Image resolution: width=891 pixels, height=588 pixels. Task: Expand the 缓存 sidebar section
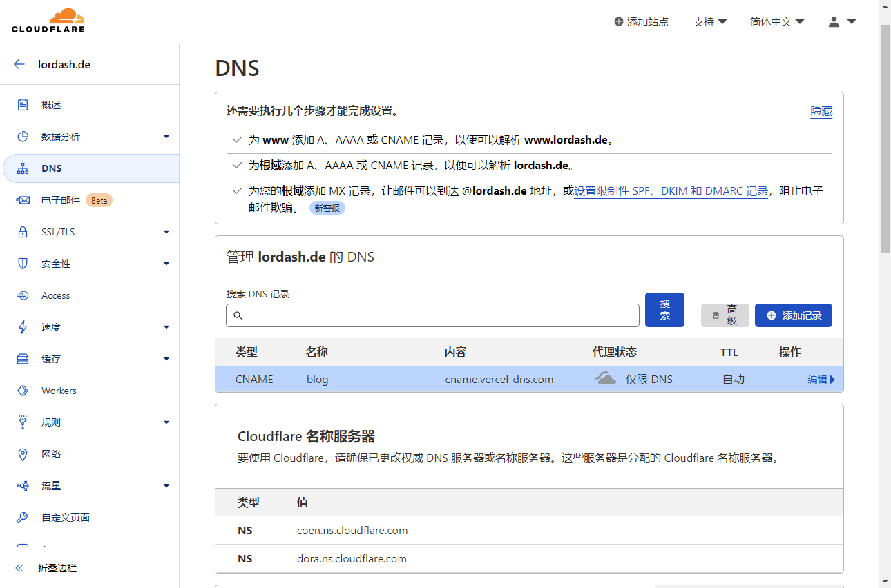point(166,359)
